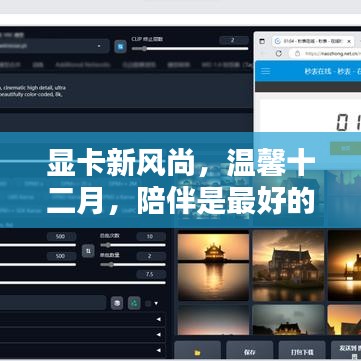
Task: Click the green recycle seed icon
Action: coord(134,303)
